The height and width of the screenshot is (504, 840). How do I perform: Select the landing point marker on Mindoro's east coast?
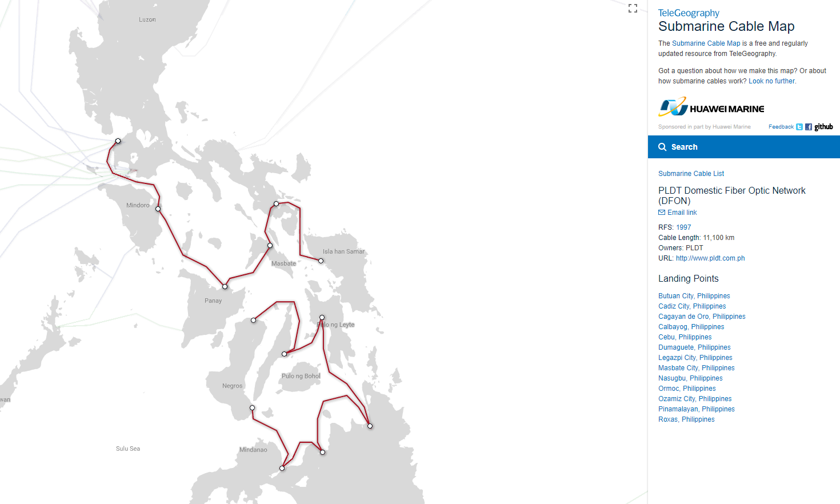pyautogui.click(x=158, y=209)
